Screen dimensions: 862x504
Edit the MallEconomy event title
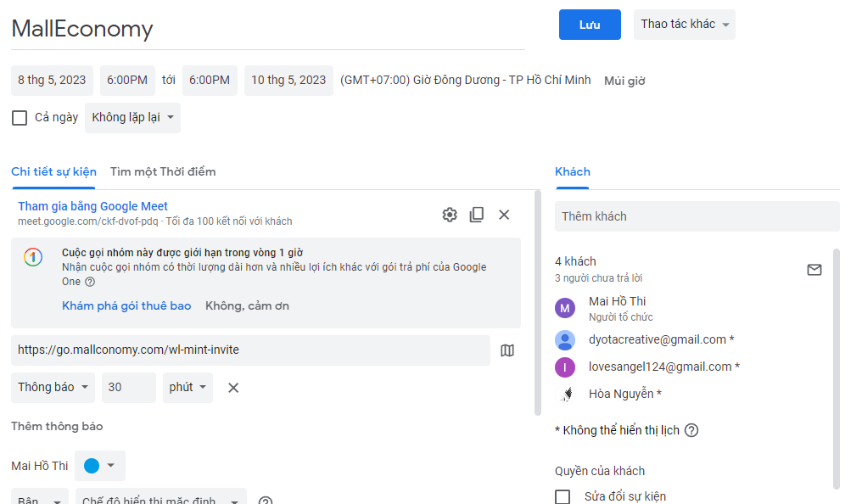click(268, 29)
